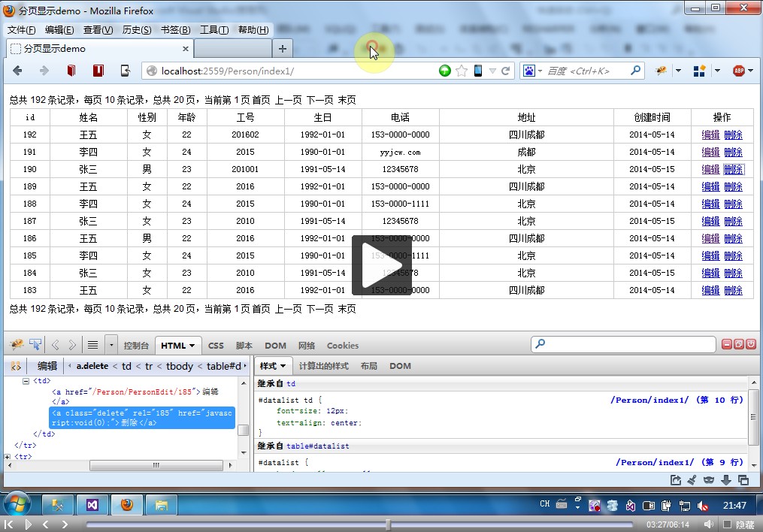Click 编辑 link for record 188
The image size is (763, 532).
point(710,204)
